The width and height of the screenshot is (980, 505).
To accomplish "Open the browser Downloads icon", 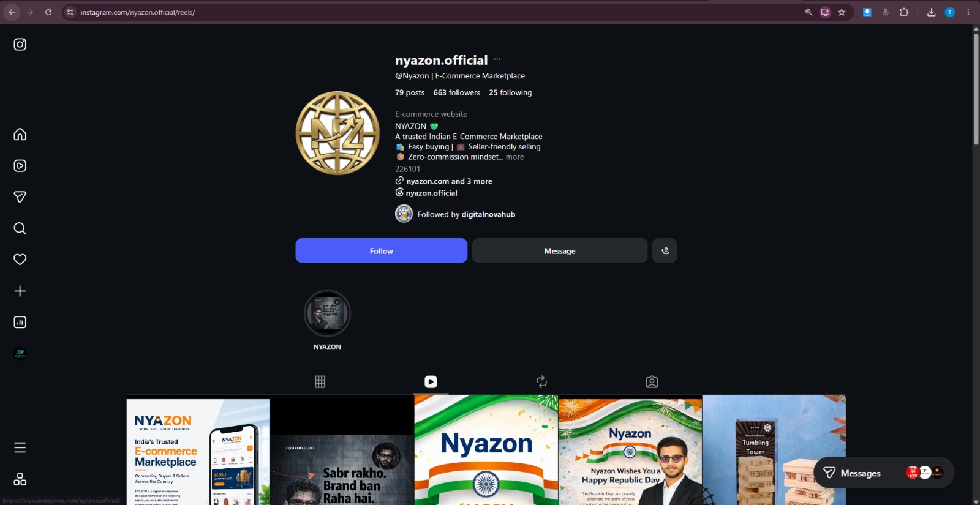I will (931, 12).
